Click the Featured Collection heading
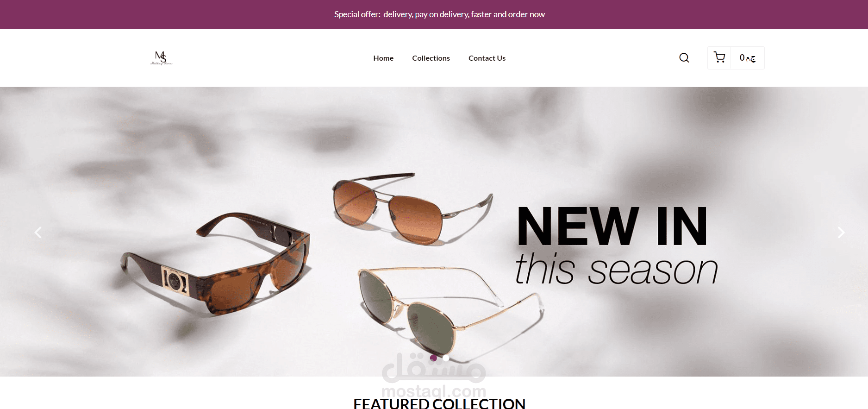Viewport: 868px width, 409px height. 439,403
